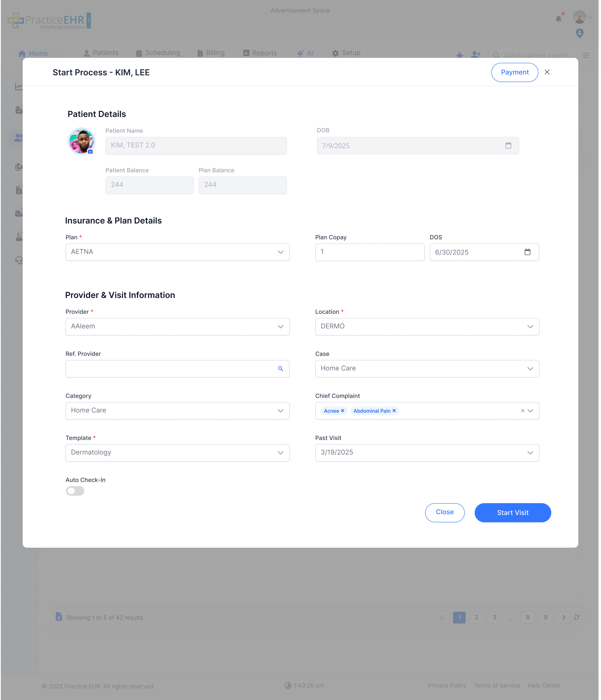Click the Ref. Provider search icon
Screen dimensions: 601x700
pos(280,369)
